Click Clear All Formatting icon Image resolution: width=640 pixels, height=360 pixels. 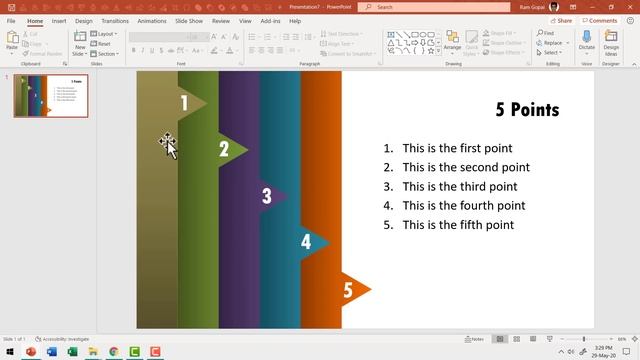click(x=236, y=37)
